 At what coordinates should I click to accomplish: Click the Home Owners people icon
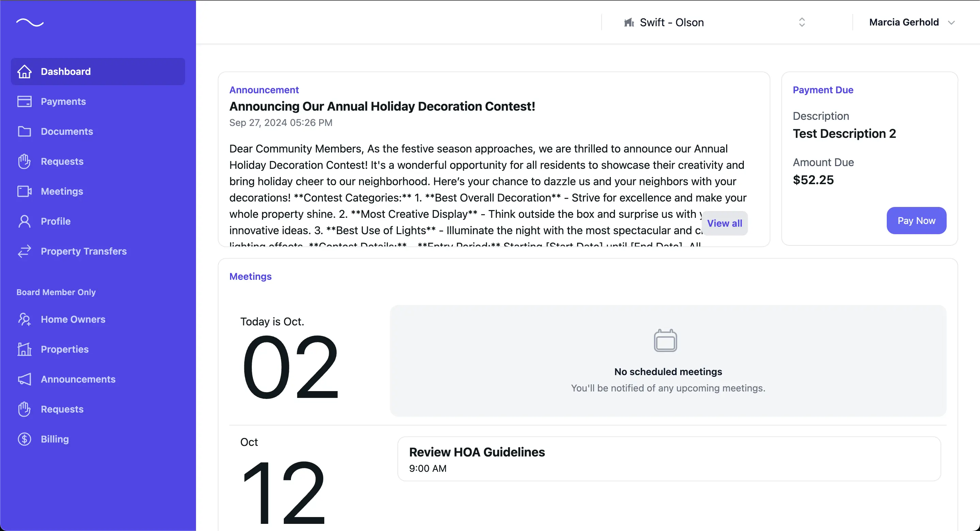pyautogui.click(x=24, y=319)
